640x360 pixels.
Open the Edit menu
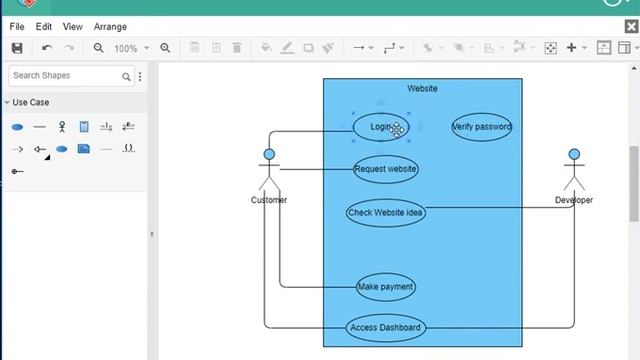point(44,27)
